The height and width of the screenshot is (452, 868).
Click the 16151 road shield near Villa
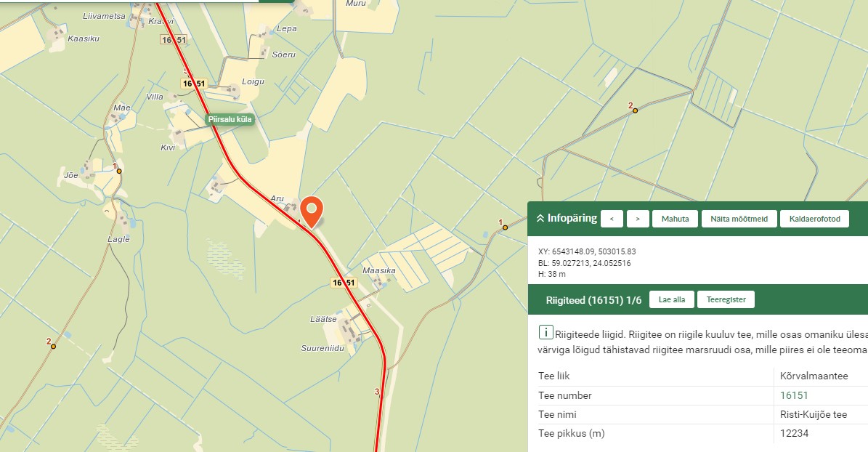tap(195, 84)
